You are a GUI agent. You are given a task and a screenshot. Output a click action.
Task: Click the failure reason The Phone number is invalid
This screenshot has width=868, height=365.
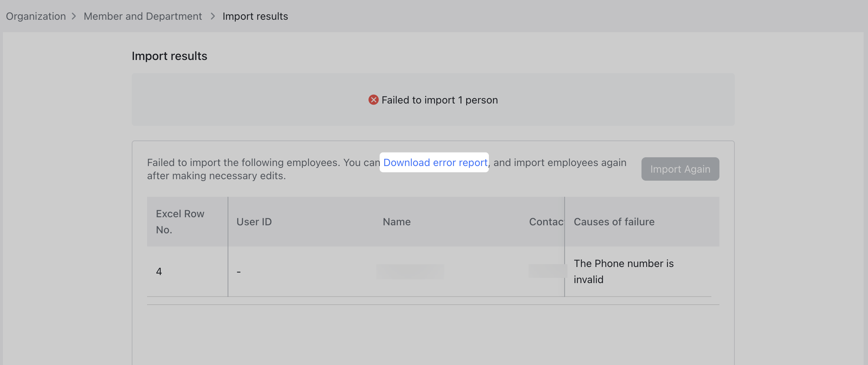[624, 271]
